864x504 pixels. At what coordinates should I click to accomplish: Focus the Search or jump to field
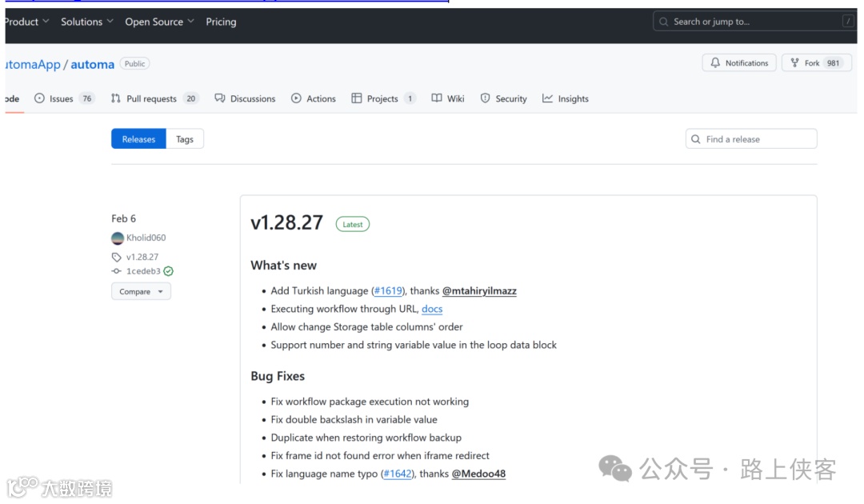(755, 22)
